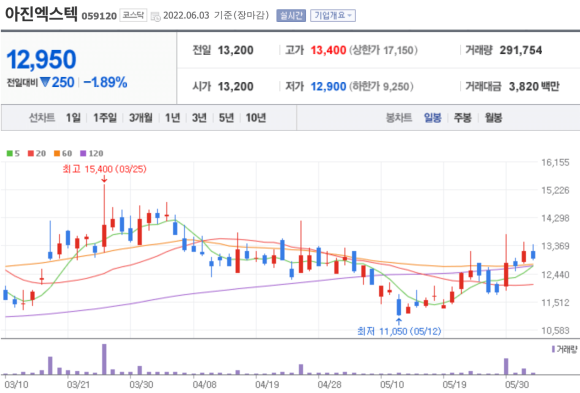Click the 전일 value 13,200
580x393 pixels.
point(236,50)
